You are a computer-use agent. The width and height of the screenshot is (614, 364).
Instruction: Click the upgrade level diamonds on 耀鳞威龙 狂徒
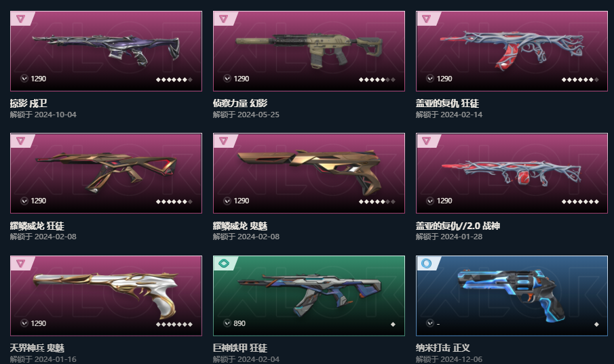(x=174, y=202)
